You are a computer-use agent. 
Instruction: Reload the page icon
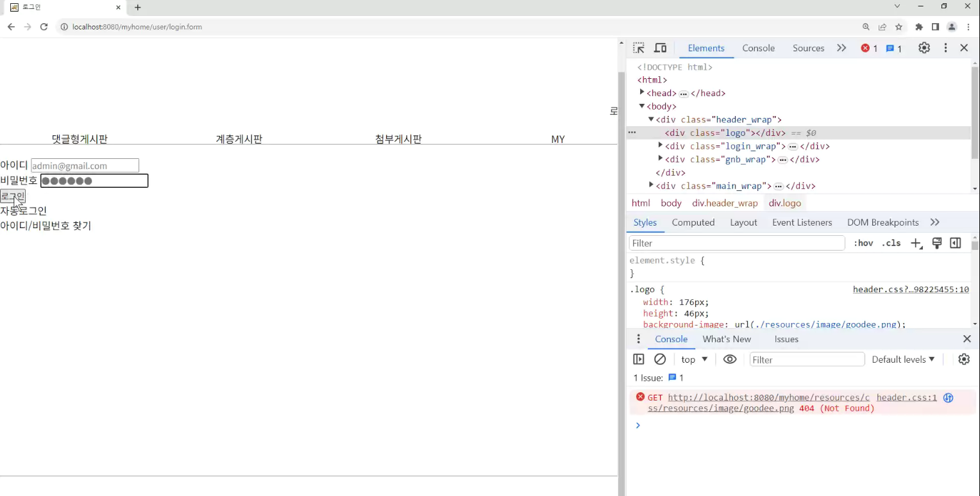(44, 27)
